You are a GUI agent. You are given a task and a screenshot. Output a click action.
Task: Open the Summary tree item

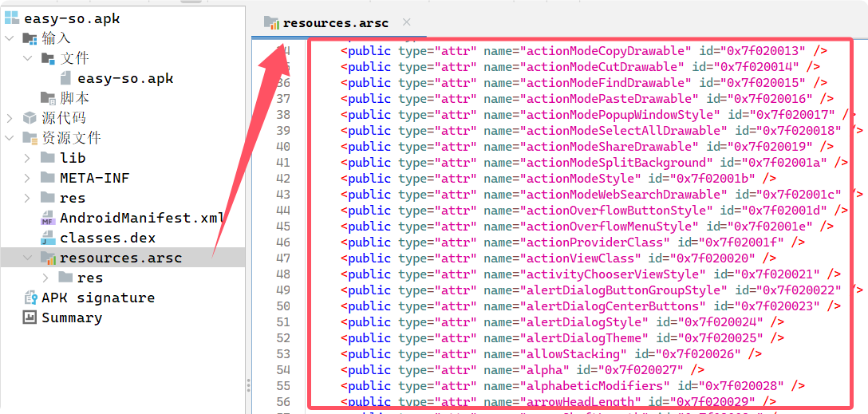pos(72,317)
